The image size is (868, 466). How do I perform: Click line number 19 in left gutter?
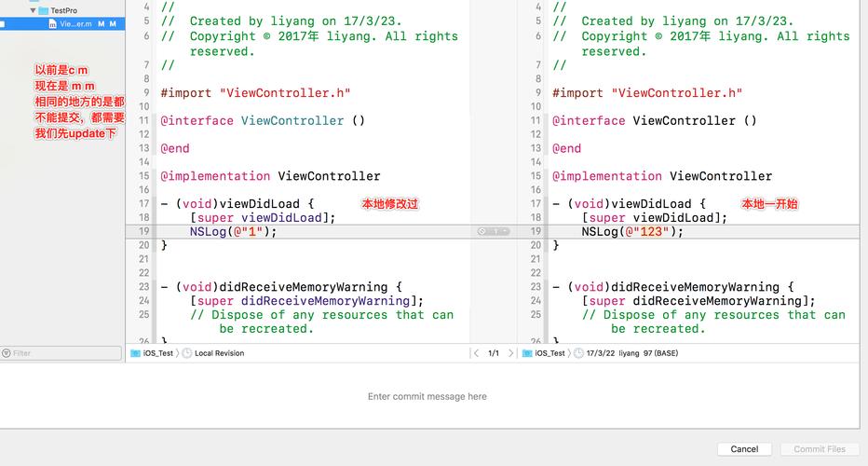144,232
